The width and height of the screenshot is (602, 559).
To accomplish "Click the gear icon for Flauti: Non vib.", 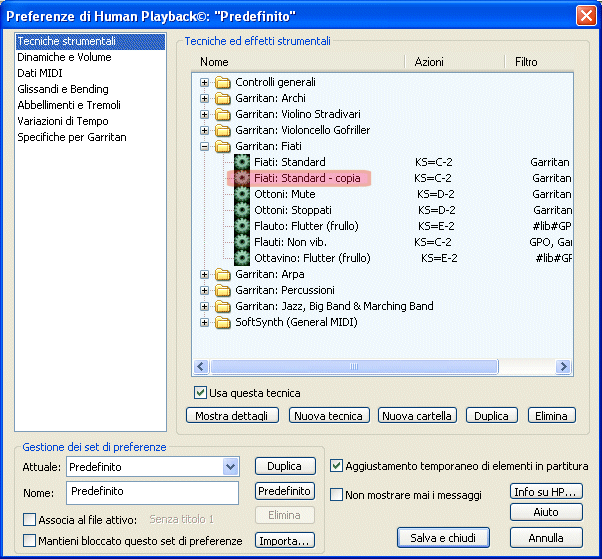I will [x=241, y=242].
